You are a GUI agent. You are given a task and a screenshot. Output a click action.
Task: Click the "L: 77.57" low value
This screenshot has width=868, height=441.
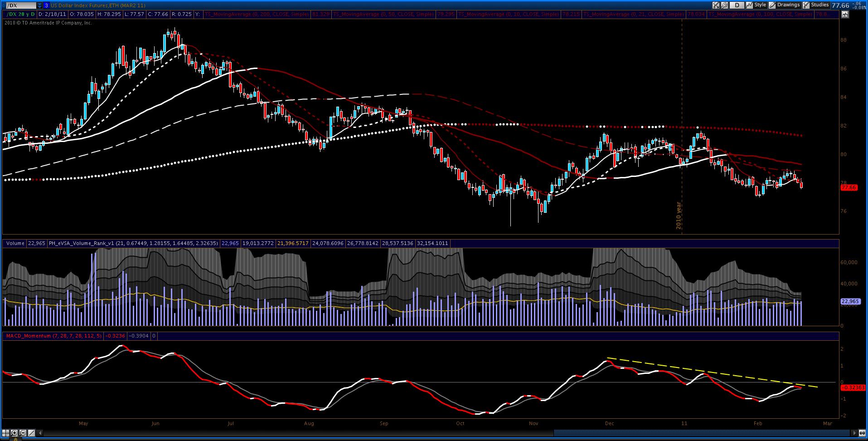(134, 14)
